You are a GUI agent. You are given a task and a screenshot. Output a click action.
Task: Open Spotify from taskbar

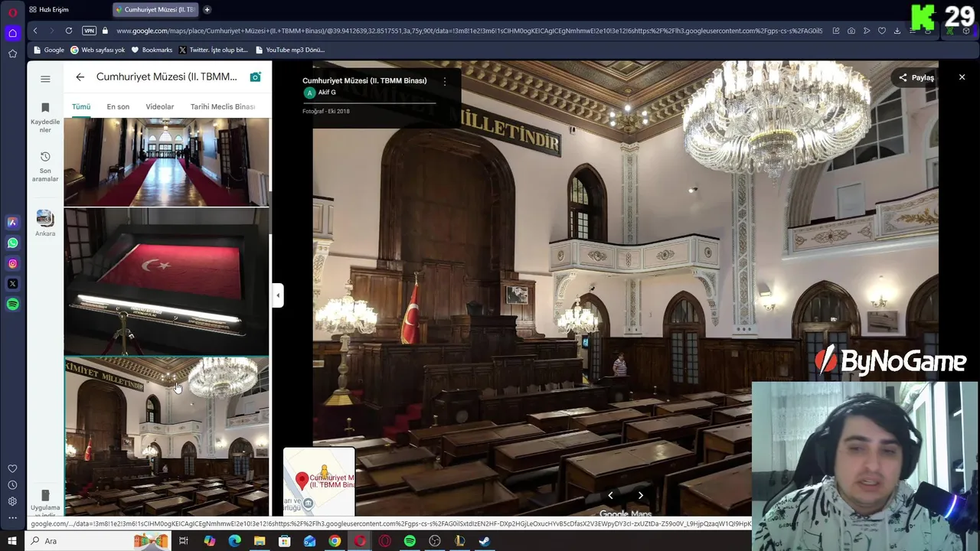click(x=410, y=541)
